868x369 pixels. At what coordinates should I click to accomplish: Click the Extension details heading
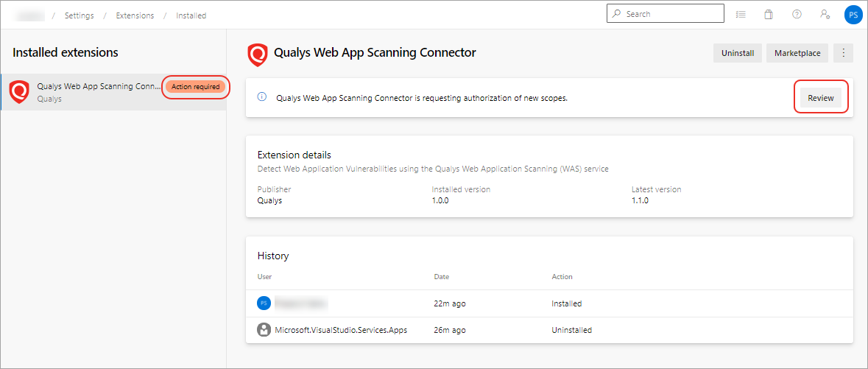(294, 155)
